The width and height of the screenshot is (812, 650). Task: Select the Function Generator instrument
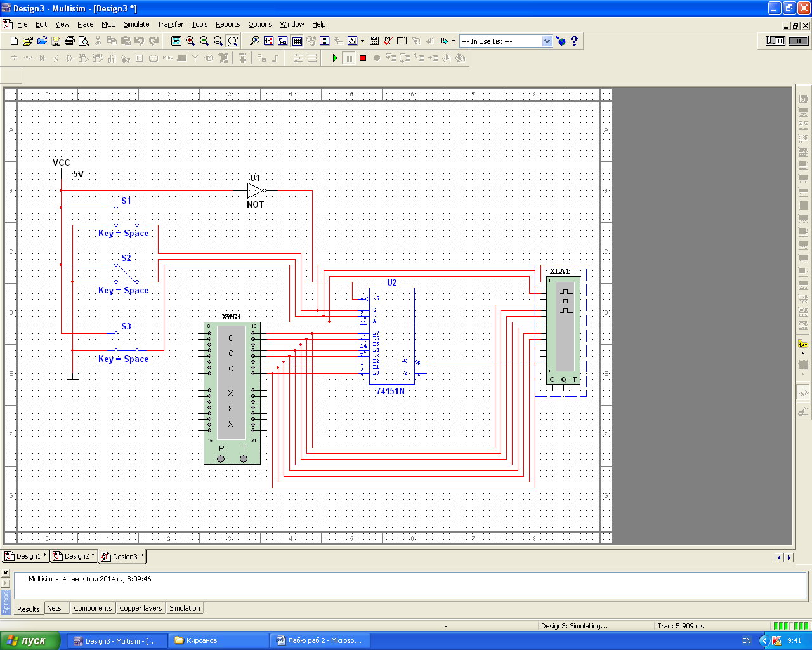click(803, 112)
